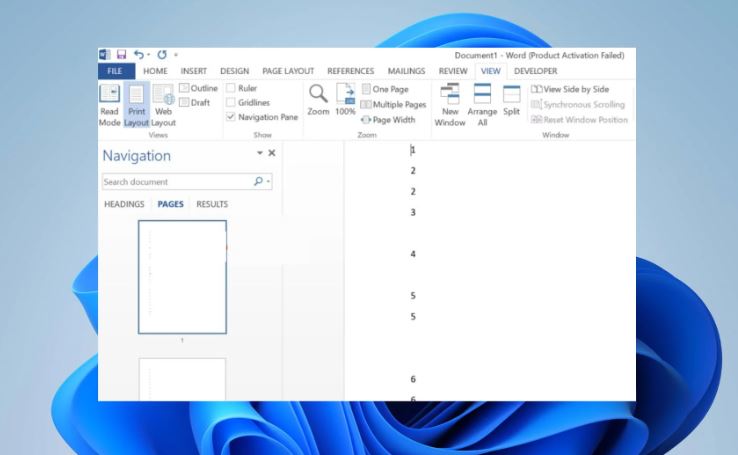Click the number 4 in the document

click(413, 254)
